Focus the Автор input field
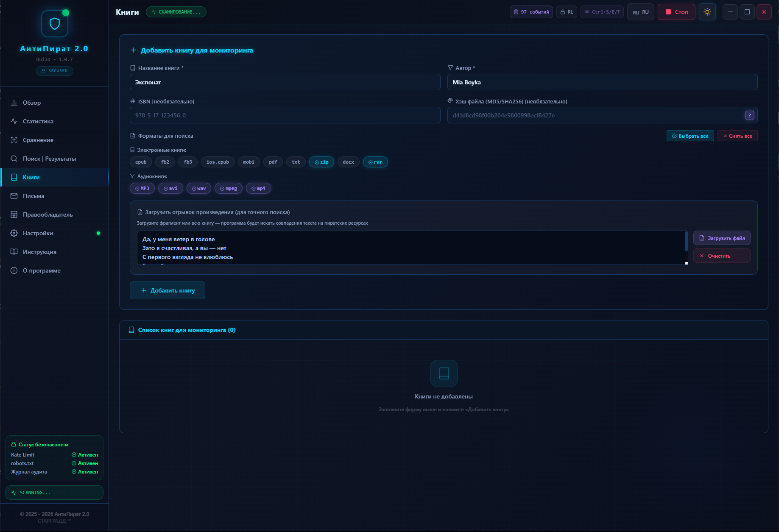779x532 pixels. 603,82
